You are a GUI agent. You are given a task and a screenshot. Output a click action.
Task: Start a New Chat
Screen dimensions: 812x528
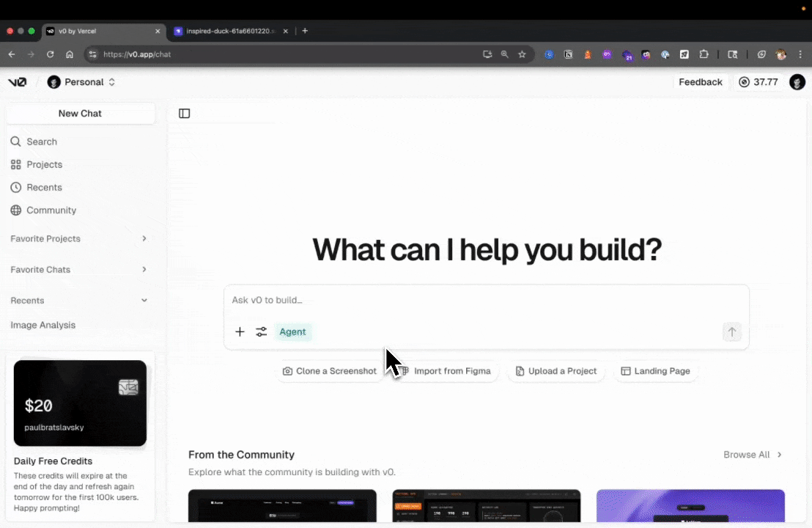pos(80,114)
